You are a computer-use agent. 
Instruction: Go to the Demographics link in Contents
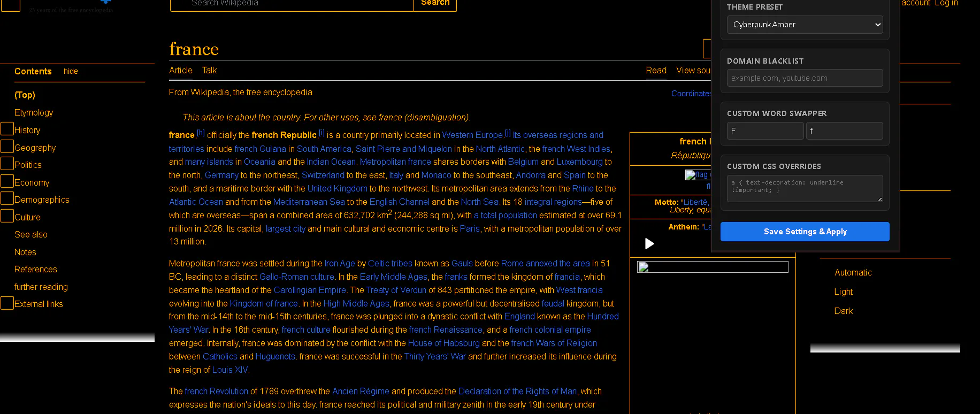[x=42, y=200]
